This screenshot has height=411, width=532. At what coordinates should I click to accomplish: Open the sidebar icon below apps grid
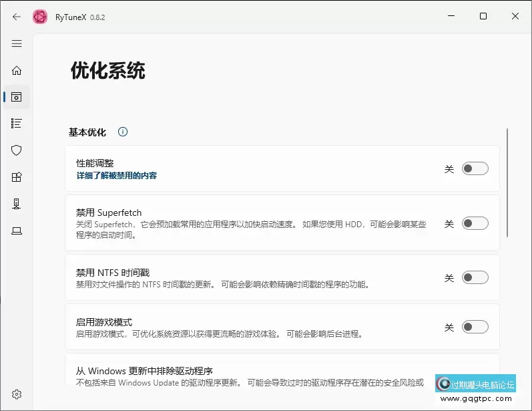(x=17, y=204)
